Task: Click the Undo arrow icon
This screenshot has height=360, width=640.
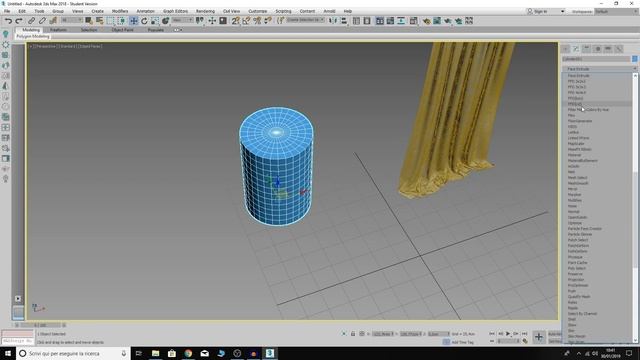Action: [x=8, y=20]
